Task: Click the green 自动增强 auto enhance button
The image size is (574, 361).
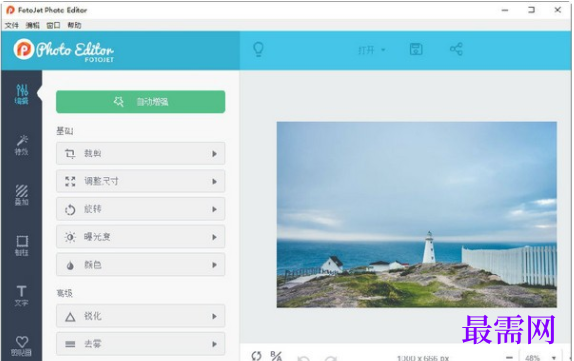Action: [x=141, y=102]
